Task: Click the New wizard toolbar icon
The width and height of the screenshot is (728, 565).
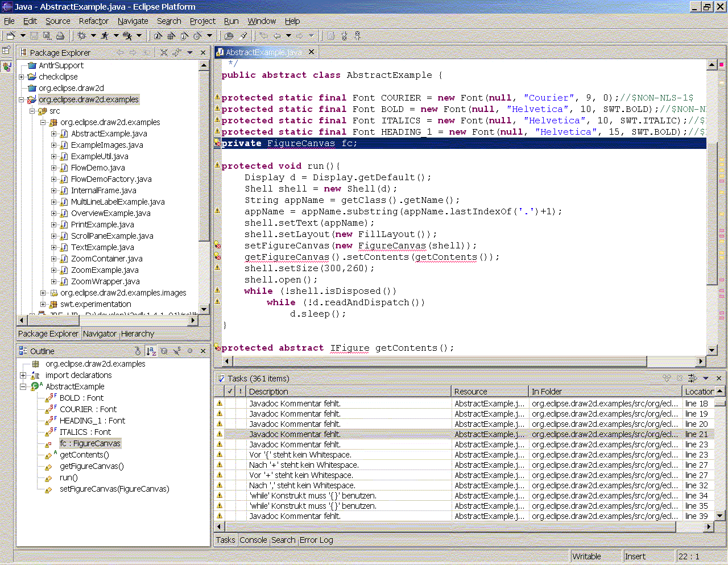Action: pyautogui.click(x=11, y=36)
